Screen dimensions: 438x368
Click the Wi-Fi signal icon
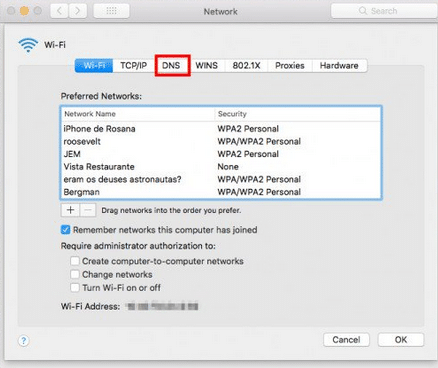[x=28, y=45]
